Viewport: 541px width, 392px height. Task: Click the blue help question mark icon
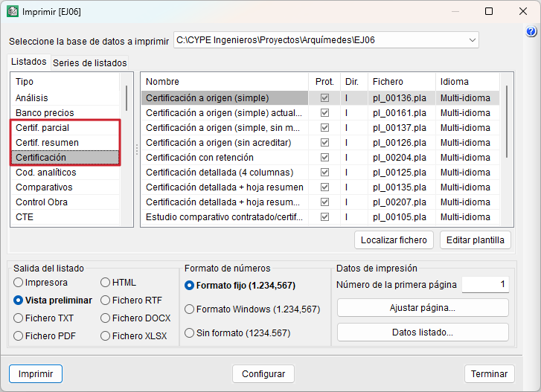531,32
